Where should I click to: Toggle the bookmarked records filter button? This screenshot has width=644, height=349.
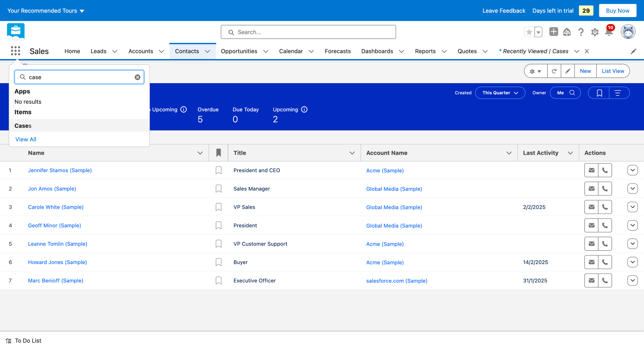tap(599, 93)
